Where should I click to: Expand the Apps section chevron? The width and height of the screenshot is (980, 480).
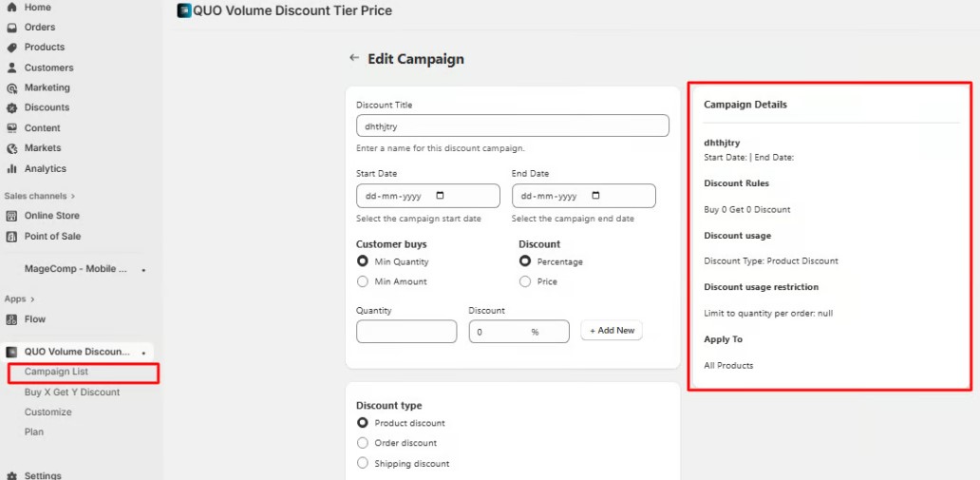(x=31, y=298)
